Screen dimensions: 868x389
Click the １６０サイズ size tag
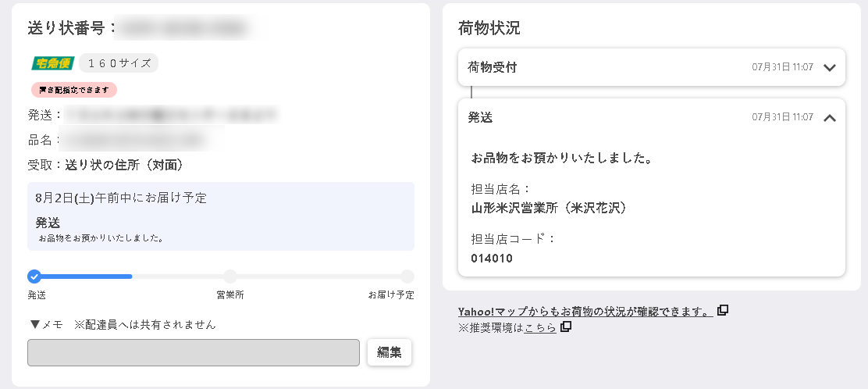point(119,63)
